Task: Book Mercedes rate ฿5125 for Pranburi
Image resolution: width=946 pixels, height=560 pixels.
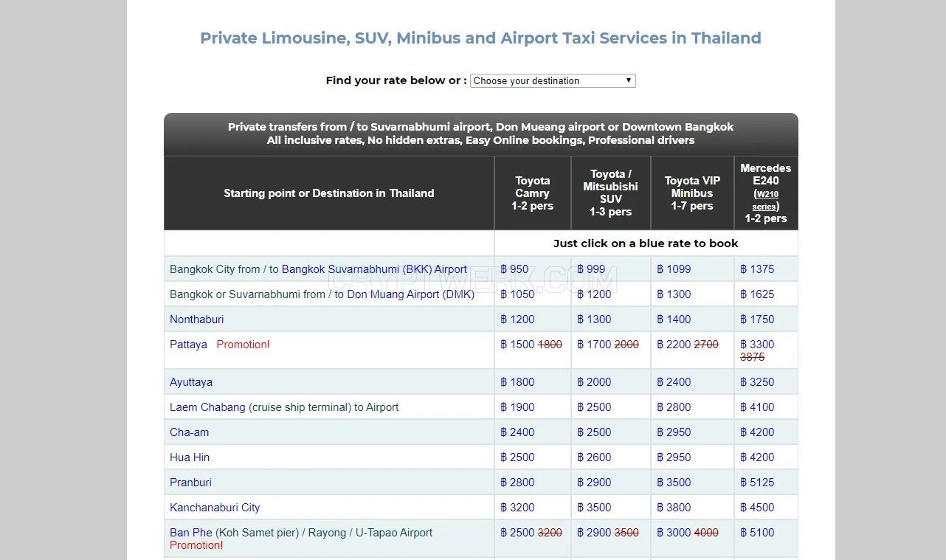Action: (757, 483)
